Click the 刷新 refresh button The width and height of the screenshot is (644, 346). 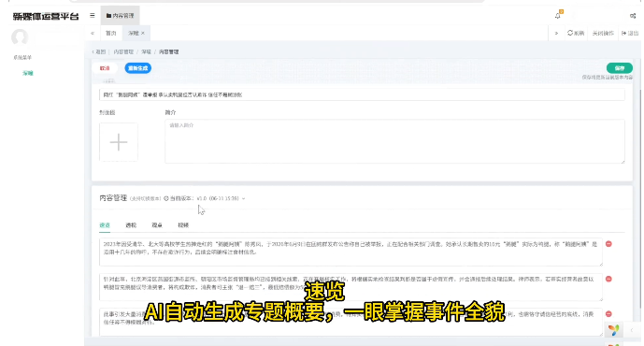pyautogui.click(x=576, y=34)
